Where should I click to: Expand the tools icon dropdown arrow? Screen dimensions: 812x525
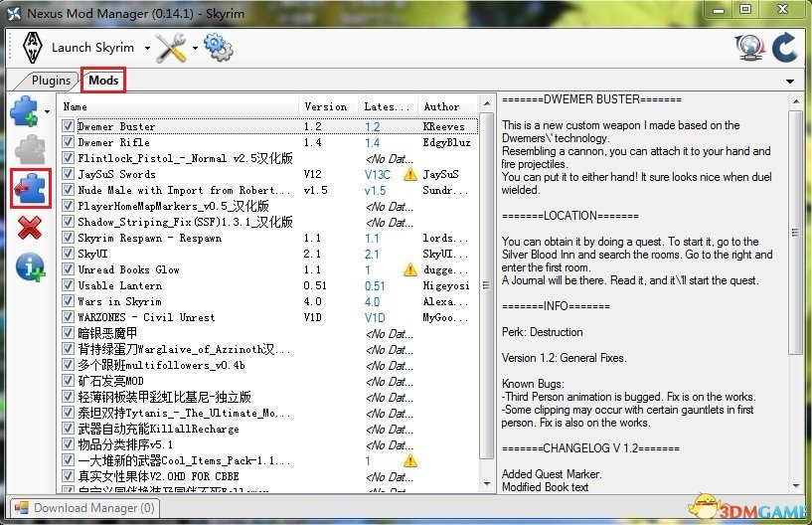point(195,48)
